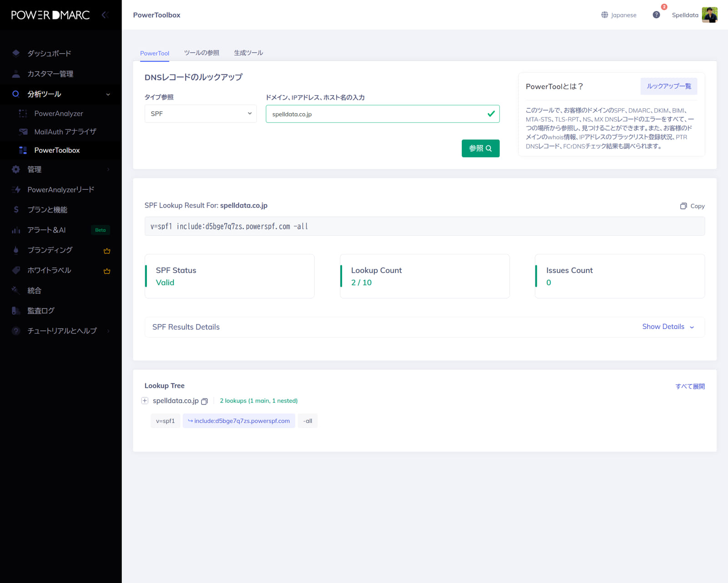Click the Spelldata username
728x583 pixels.
click(685, 15)
